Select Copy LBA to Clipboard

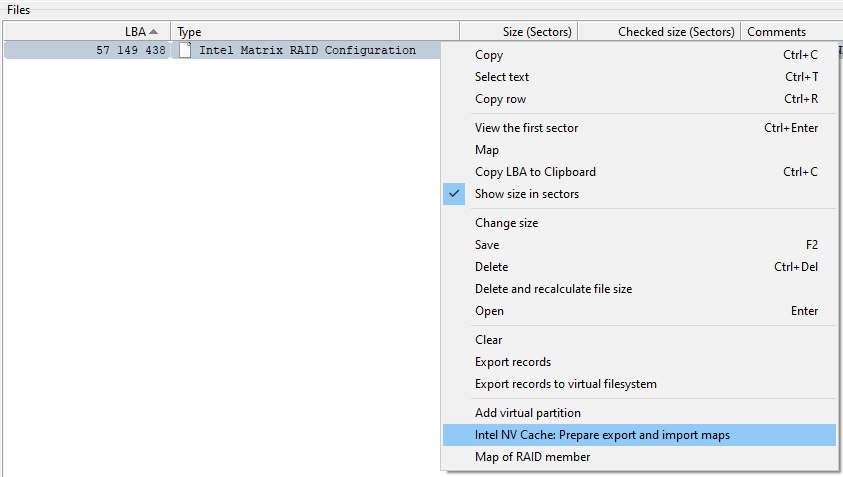tap(535, 172)
